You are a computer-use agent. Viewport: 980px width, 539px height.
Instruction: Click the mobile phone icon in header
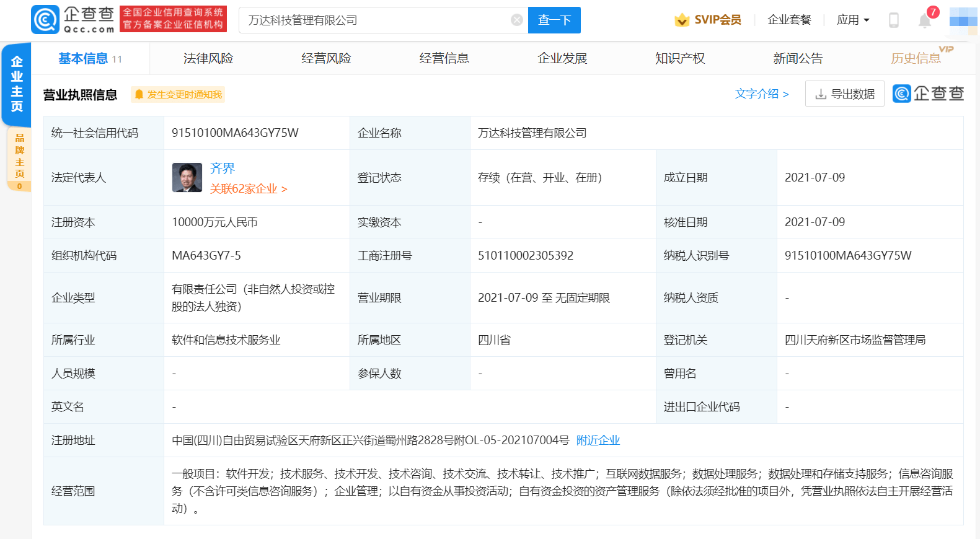point(893,20)
